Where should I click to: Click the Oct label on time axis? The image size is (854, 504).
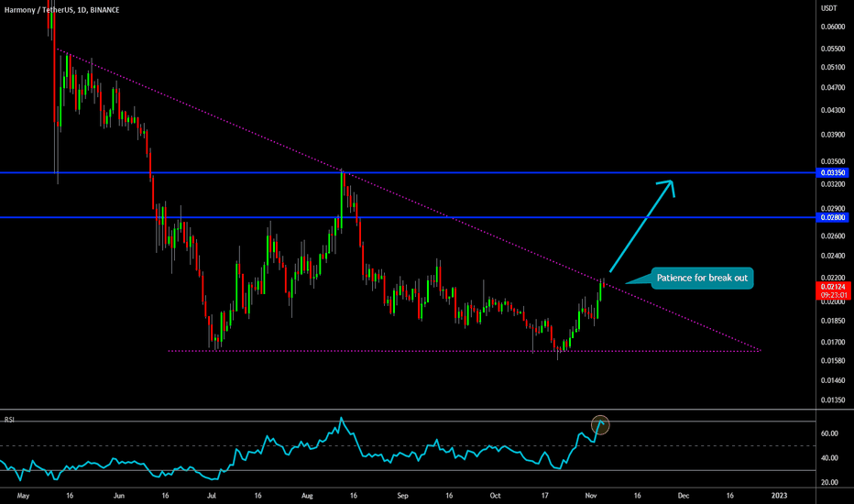(495, 496)
